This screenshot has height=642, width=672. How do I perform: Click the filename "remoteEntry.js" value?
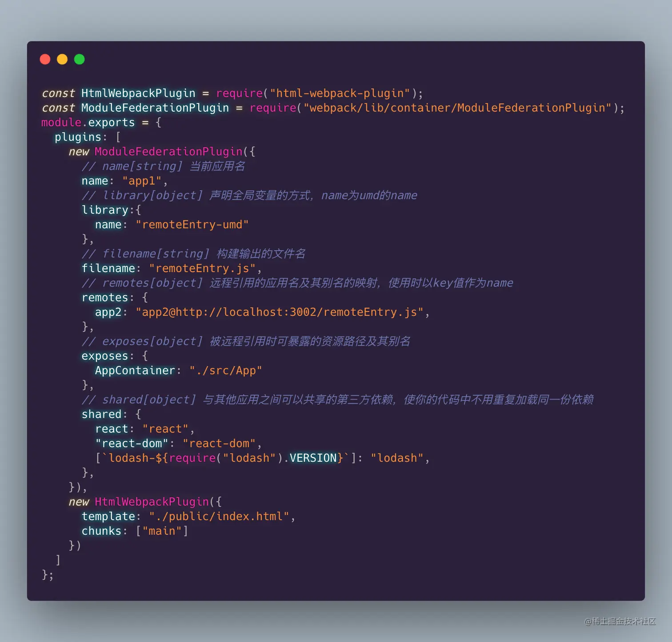pyautogui.click(x=202, y=269)
